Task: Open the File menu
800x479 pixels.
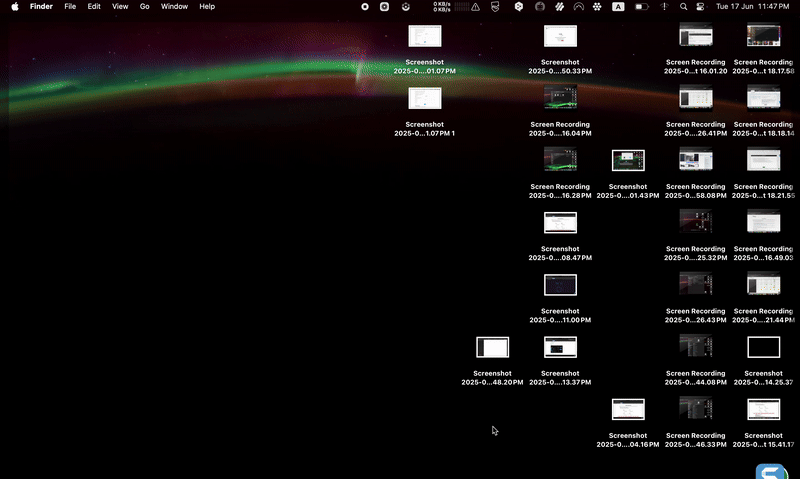Action: [70, 7]
